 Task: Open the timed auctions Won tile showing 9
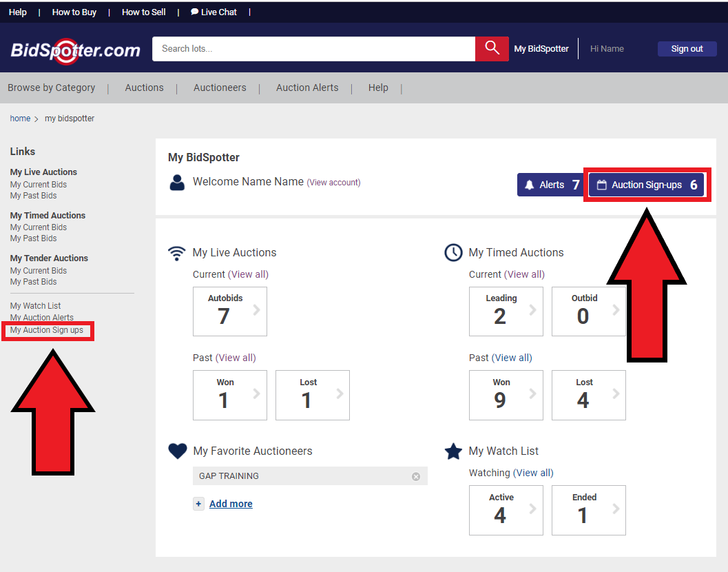tap(506, 395)
